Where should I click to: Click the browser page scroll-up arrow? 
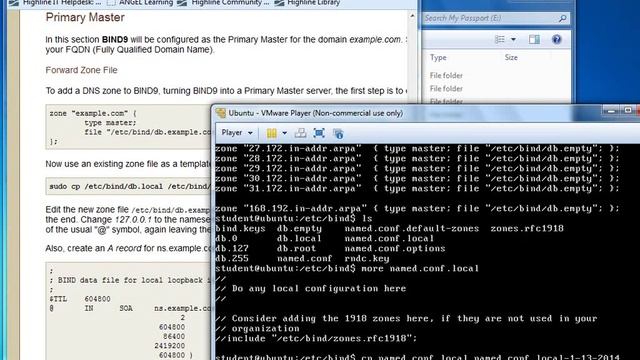click(x=412, y=16)
